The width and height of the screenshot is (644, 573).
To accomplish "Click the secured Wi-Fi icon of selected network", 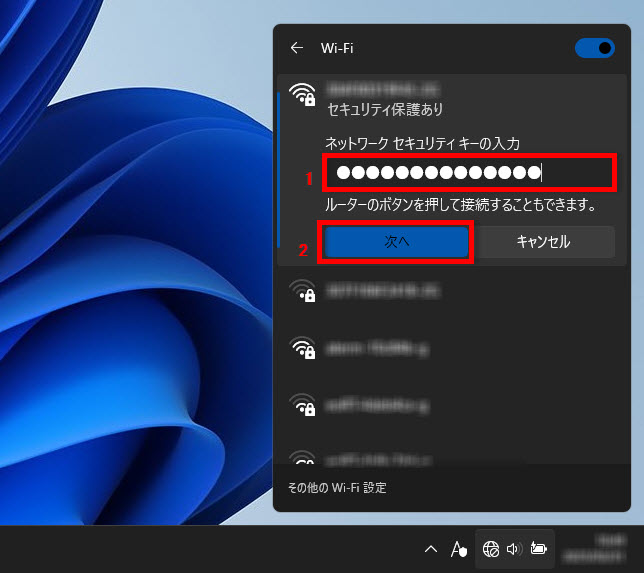I will click(x=301, y=95).
